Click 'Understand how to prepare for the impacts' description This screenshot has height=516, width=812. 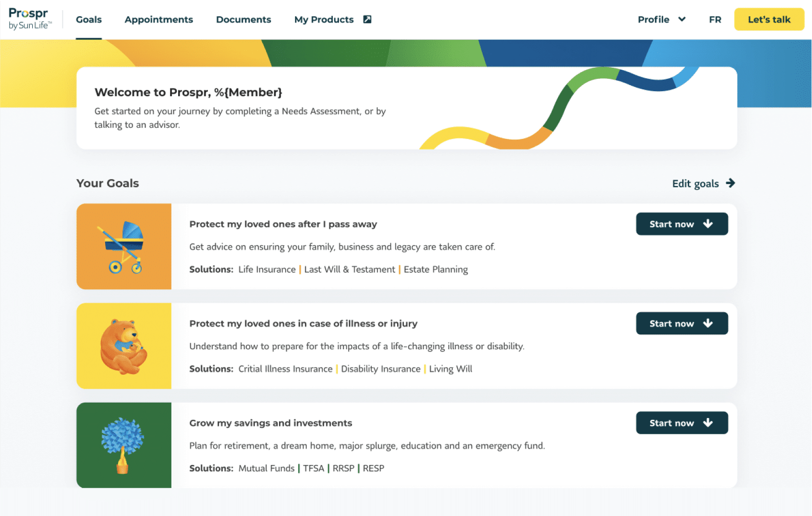point(357,346)
